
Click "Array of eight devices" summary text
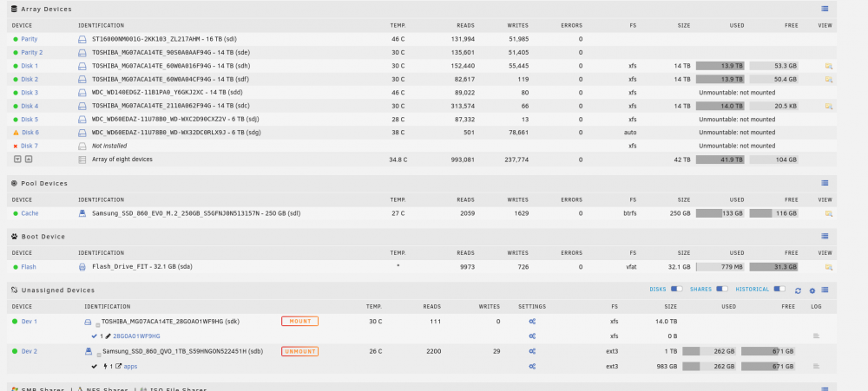click(122, 160)
